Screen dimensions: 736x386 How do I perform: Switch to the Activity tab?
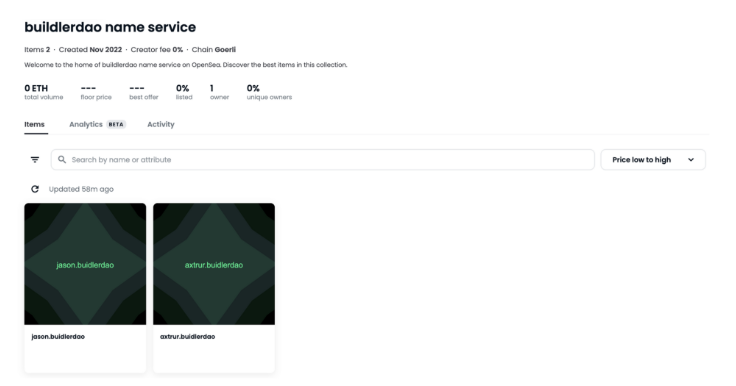161,124
